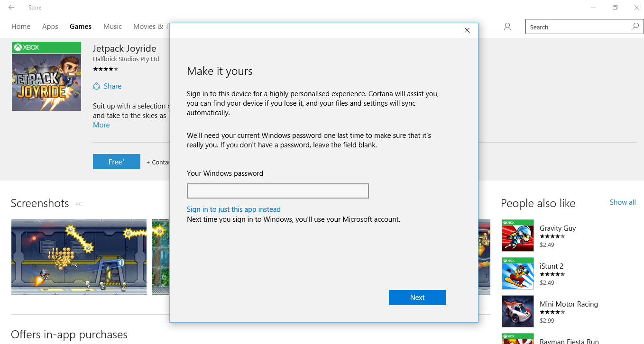644x344 pixels.
Task: Open the Jetpack Joyride app artwork
Action: pos(46,76)
